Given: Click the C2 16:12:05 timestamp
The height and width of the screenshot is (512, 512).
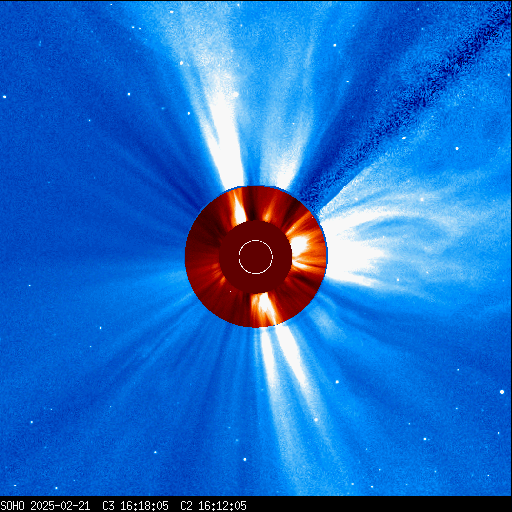Looking at the screenshot, I should [x=213, y=506].
